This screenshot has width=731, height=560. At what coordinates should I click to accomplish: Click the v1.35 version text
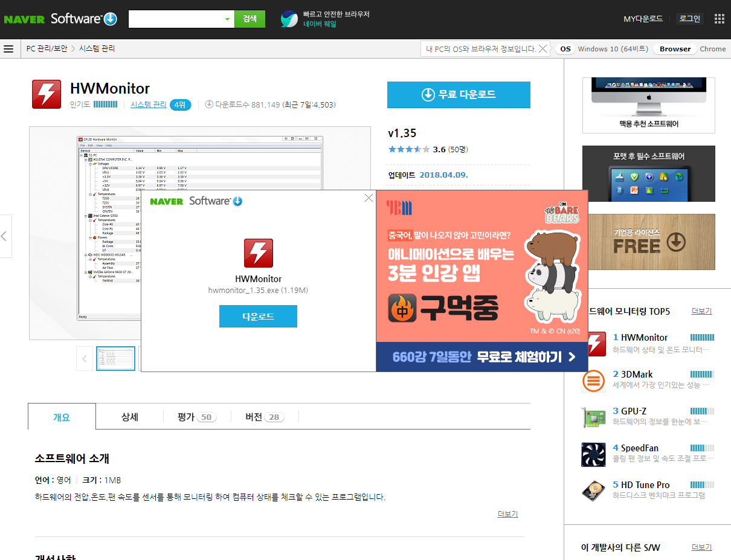pos(402,134)
